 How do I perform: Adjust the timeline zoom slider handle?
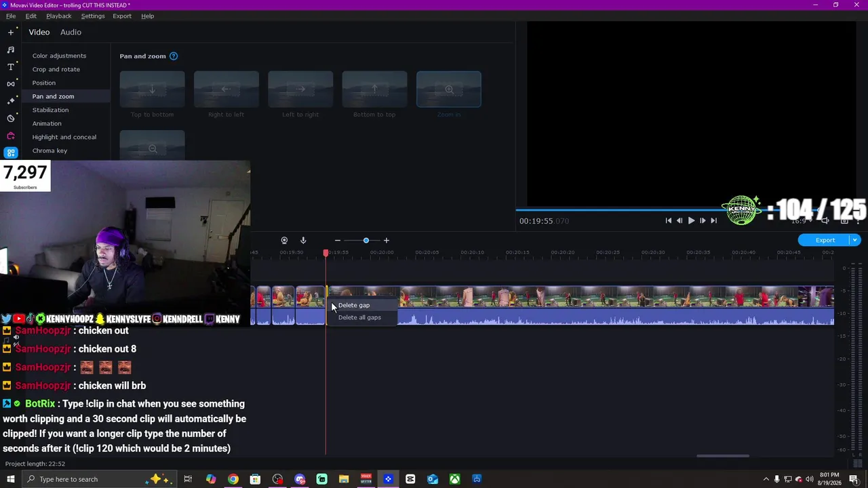click(x=366, y=241)
